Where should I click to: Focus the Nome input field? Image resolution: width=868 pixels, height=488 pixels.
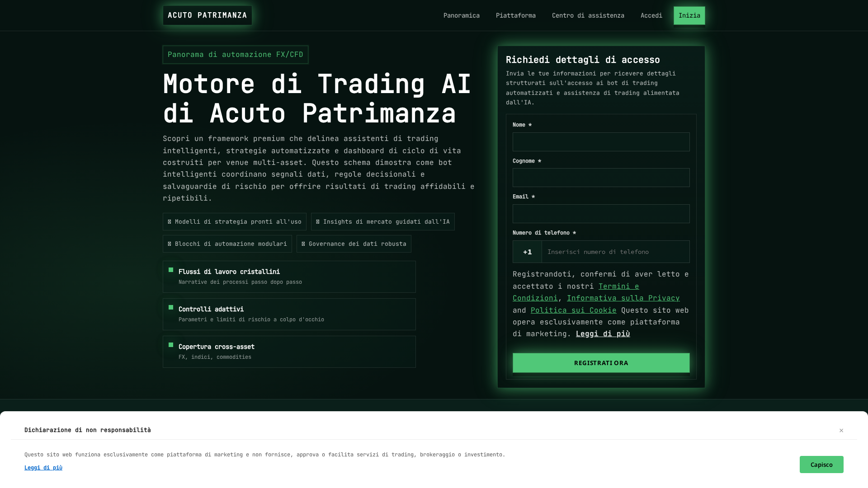click(x=601, y=142)
